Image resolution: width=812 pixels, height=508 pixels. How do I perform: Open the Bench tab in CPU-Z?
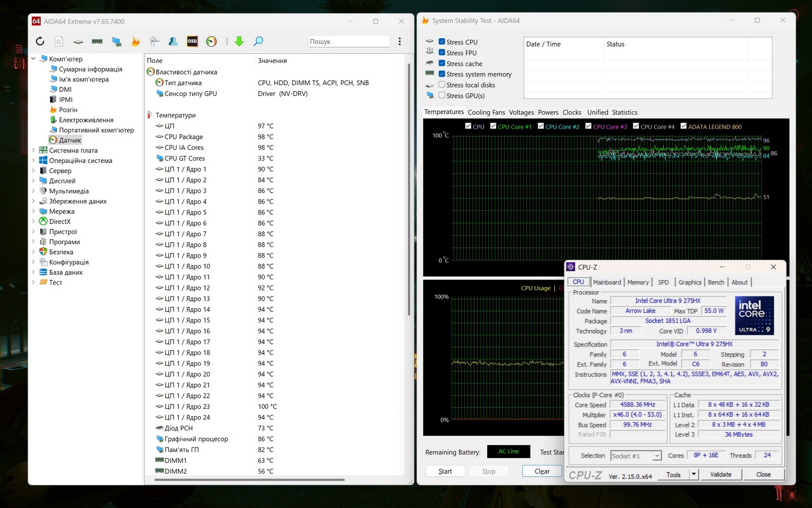click(716, 282)
